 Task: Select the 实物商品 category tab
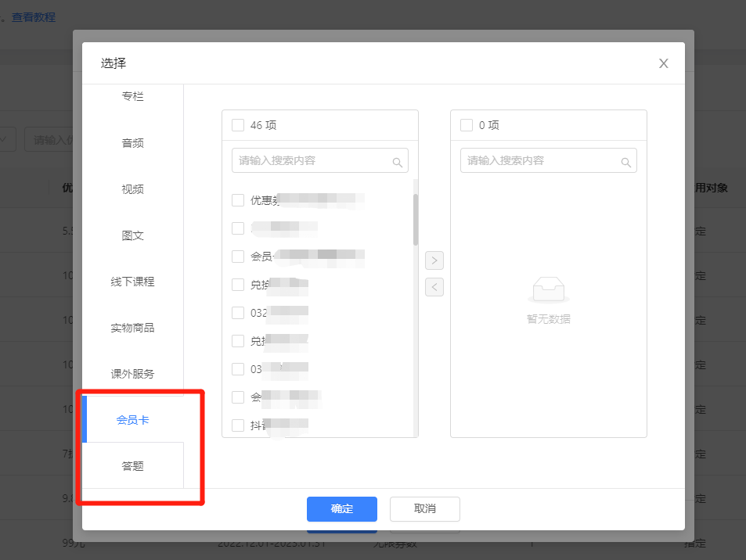click(133, 327)
